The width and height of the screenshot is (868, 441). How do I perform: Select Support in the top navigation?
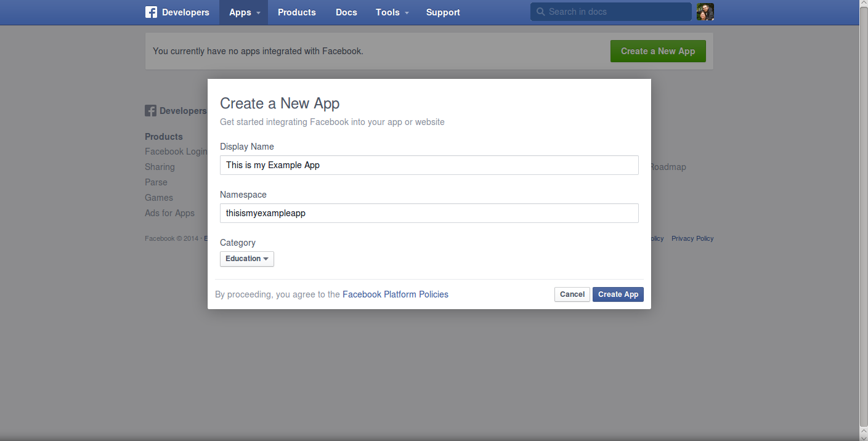[443, 12]
